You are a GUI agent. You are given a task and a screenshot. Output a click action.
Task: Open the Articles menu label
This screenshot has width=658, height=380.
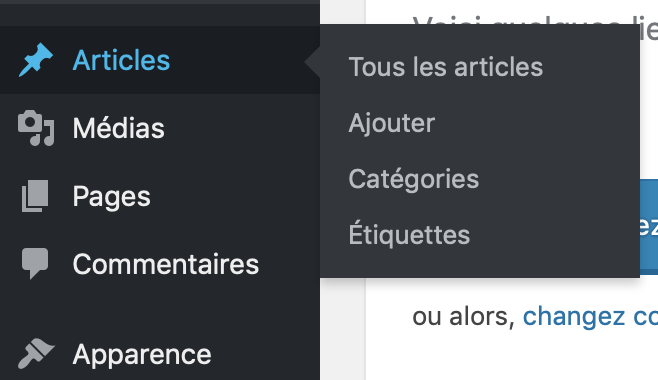pos(121,60)
